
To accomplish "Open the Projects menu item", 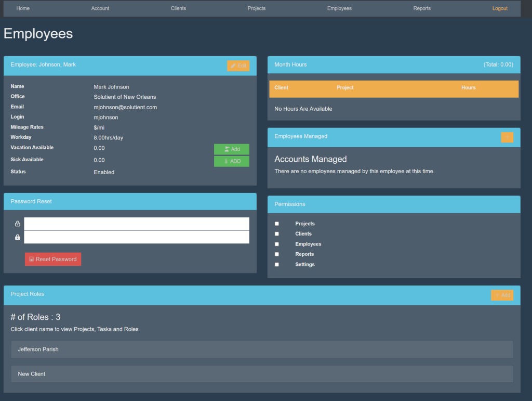I will [257, 8].
